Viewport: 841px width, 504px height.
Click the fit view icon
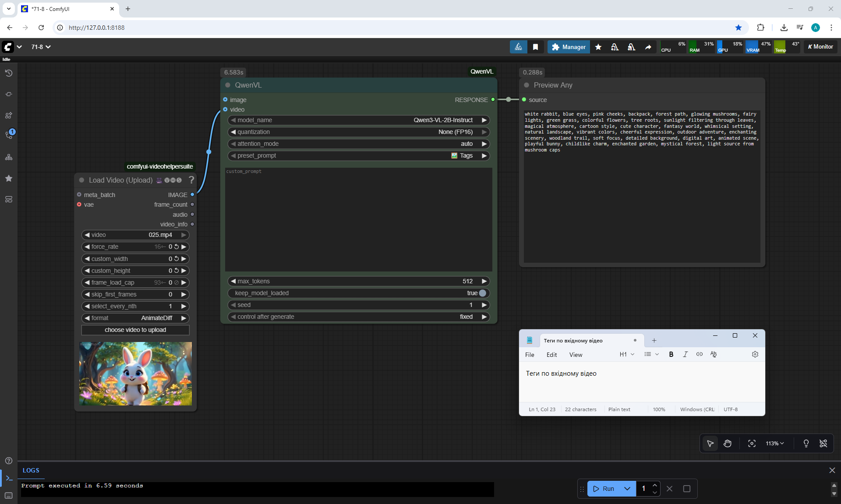tap(752, 444)
